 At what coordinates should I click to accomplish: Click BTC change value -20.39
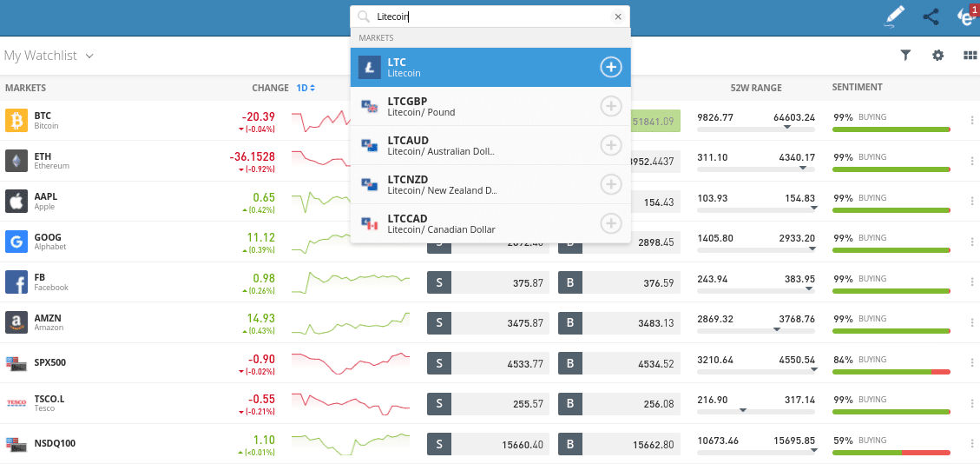[258, 117]
